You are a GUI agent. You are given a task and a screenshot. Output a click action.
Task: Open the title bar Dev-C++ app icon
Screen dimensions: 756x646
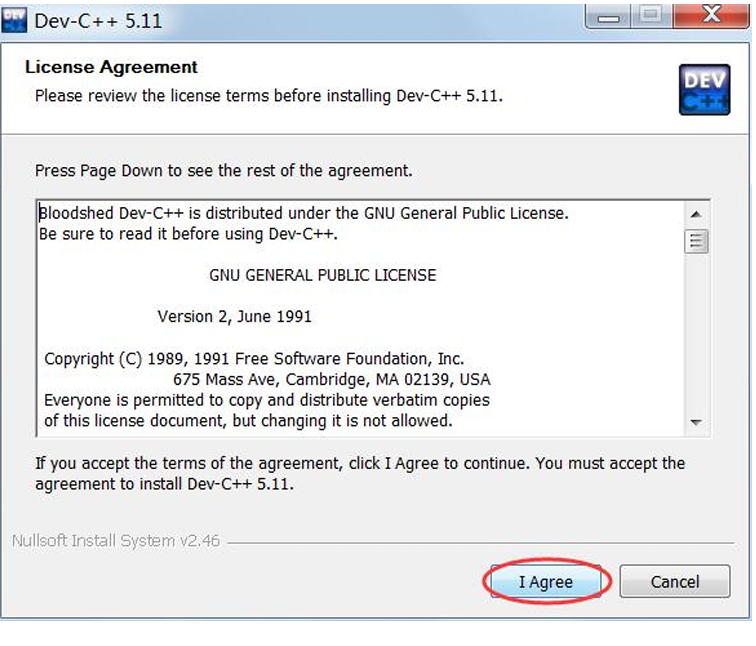[x=14, y=18]
